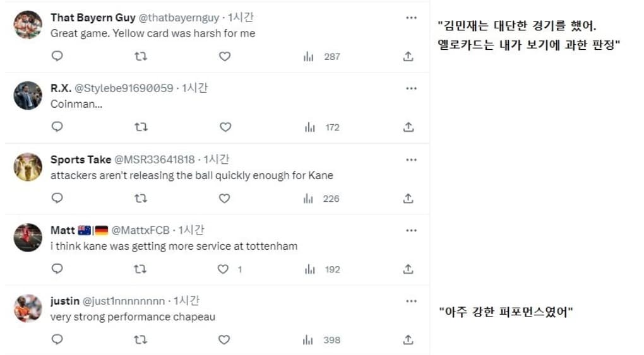
Task: Open That Bayern Guy's profile name
Action: (93, 18)
